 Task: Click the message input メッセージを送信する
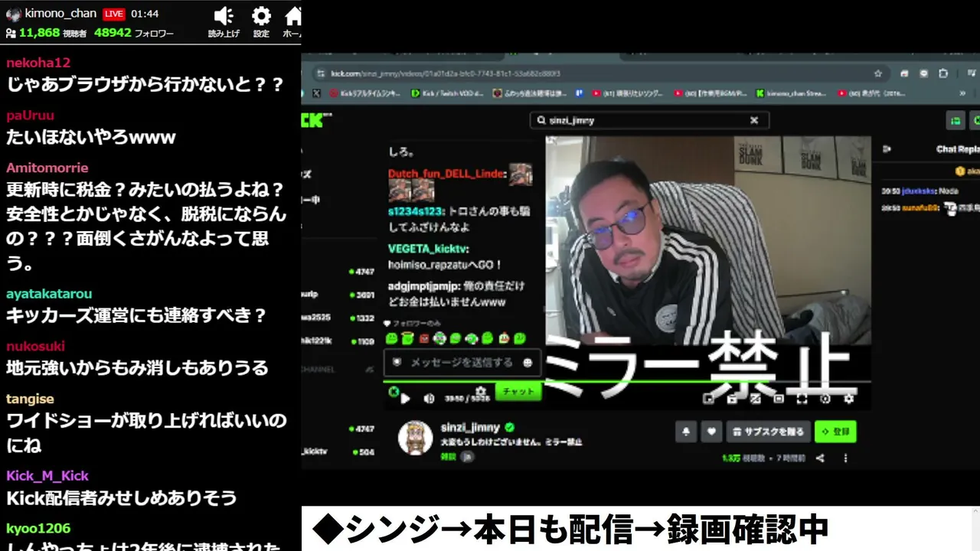pyautogui.click(x=462, y=363)
